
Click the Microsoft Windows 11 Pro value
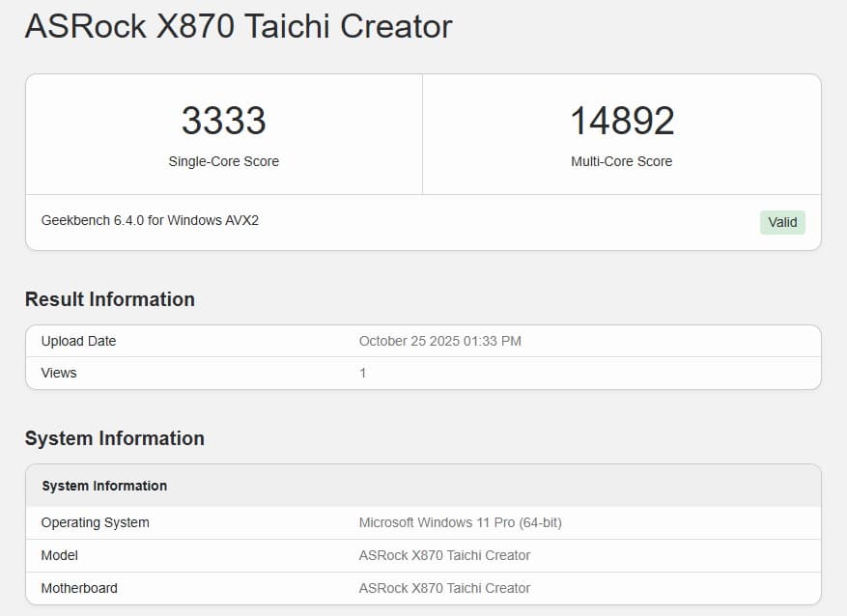pyautogui.click(x=460, y=522)
